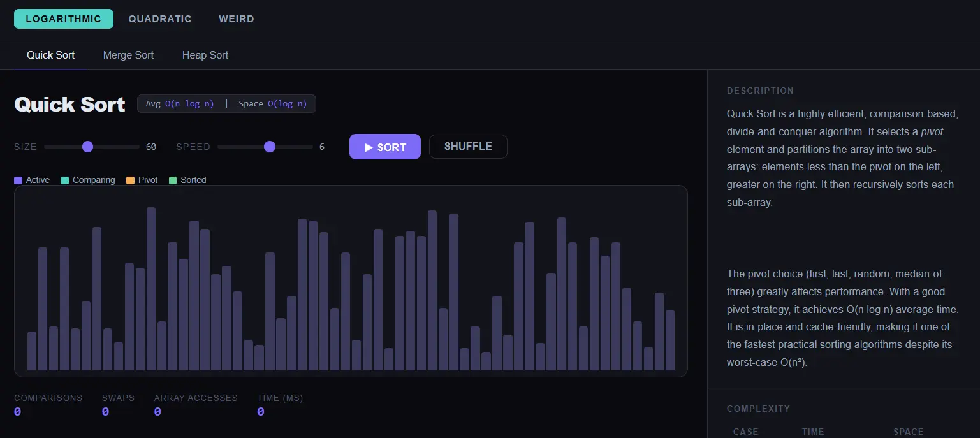Screen dimensions: 980x438
Task: Click the teal Comparing legend swatch
Action: point(65,180)
